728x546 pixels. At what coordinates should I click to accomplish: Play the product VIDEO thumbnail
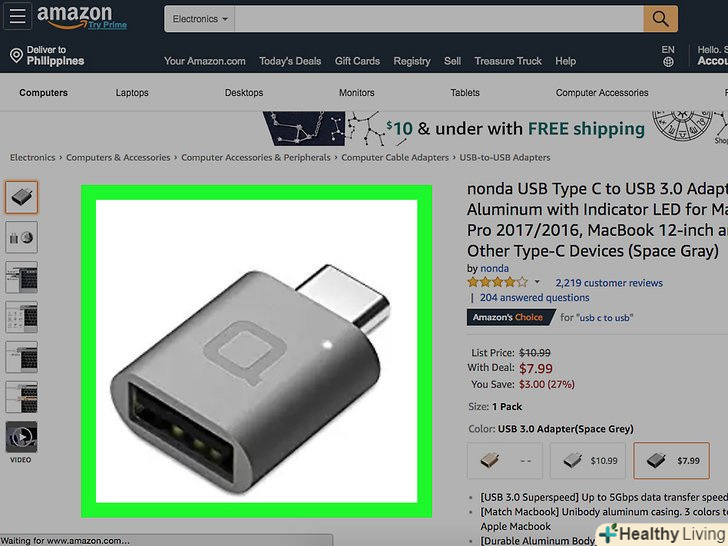pyautogui.click(x=21, y=437)
